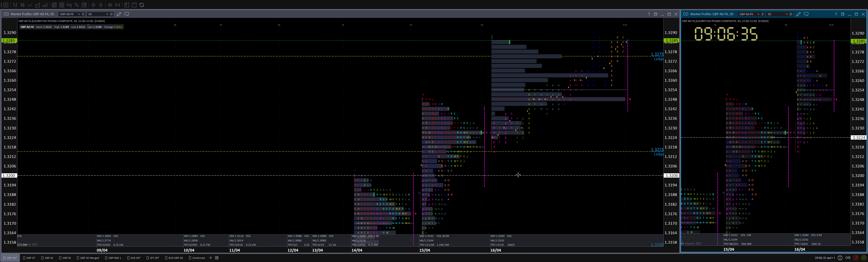Switch to the EUR 30* page tab
The image size is (868, 262).
[135, 258]
